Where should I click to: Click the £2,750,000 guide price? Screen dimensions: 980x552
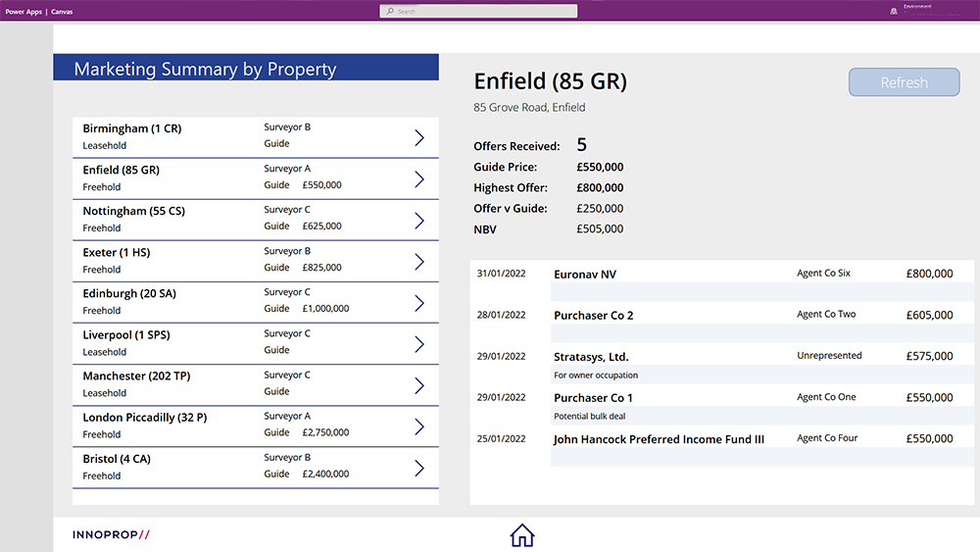[325, 432]
